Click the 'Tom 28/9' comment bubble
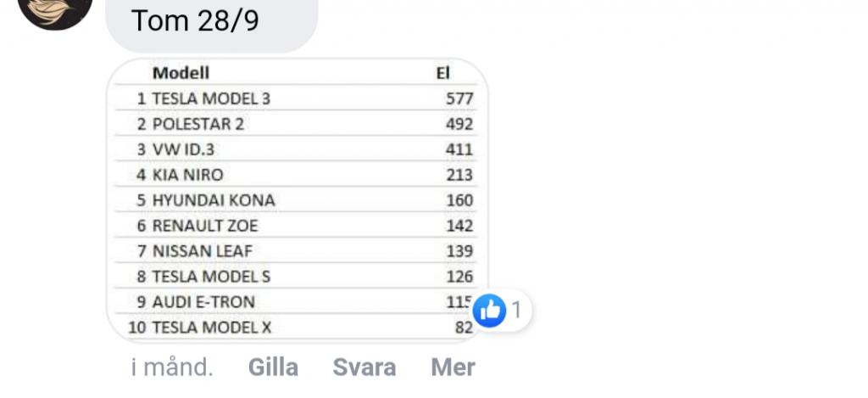Image resolution: width=868 pixels, height=398 pixels. click(211, 22)
